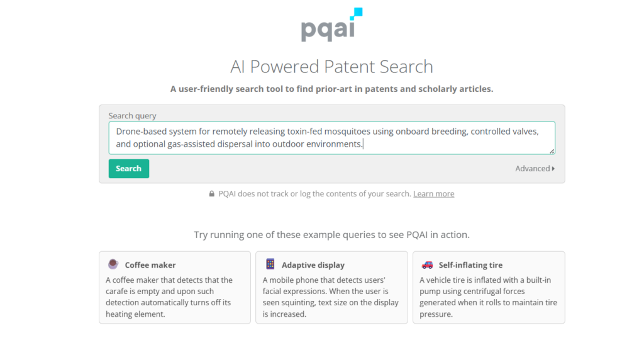Run the Coffee maker example query
The image size is (644, 357).
click(175, 288)
